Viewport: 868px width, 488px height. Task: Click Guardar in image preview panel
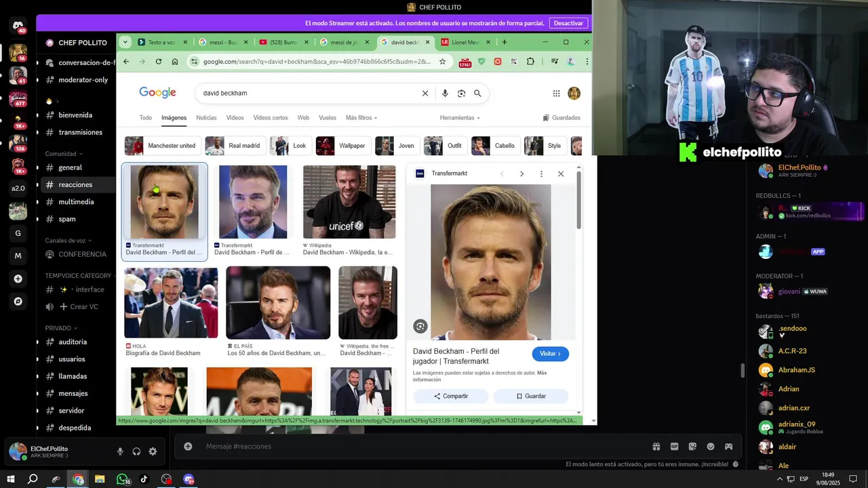[x=531, y=396]
